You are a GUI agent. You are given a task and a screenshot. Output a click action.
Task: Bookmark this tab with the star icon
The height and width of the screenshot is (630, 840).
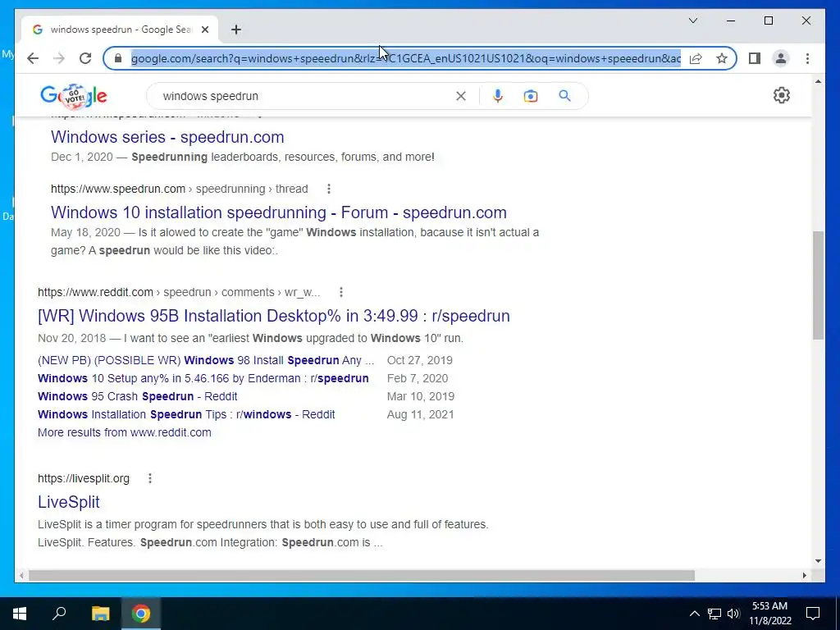pyautogui.click(x=722, y=58)
